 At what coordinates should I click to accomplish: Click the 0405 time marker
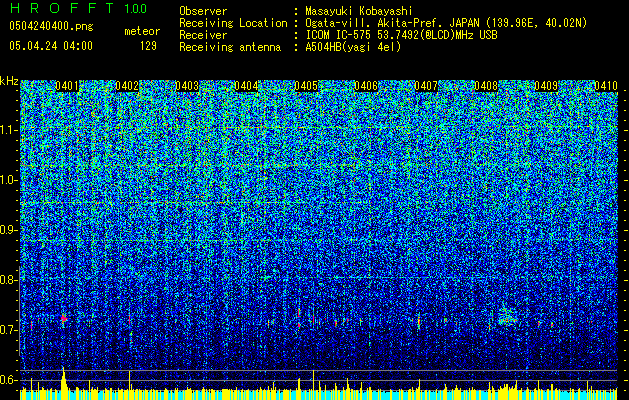tap(306, 86)
